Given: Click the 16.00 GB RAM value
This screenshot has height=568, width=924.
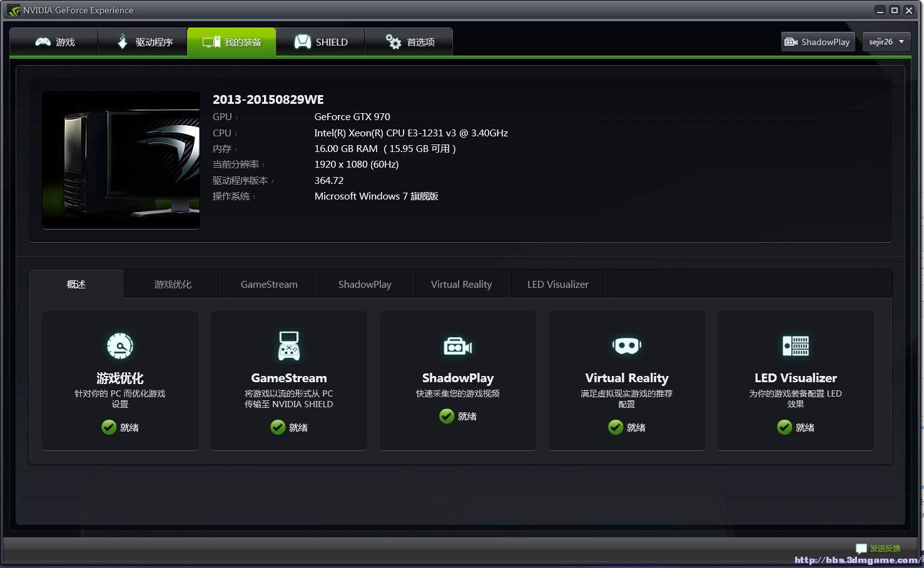Looking at the screenshot, I should click(x=385, y=149).
